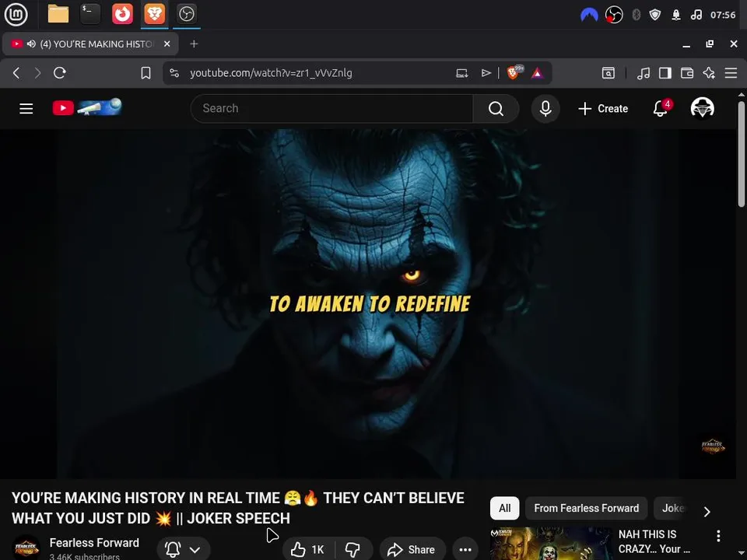Image resolution: width=747 pixels, height=560 pixels.
Task: Open Leo AI assistant icon
Action: pyautogui.click(x=709, y=73)
